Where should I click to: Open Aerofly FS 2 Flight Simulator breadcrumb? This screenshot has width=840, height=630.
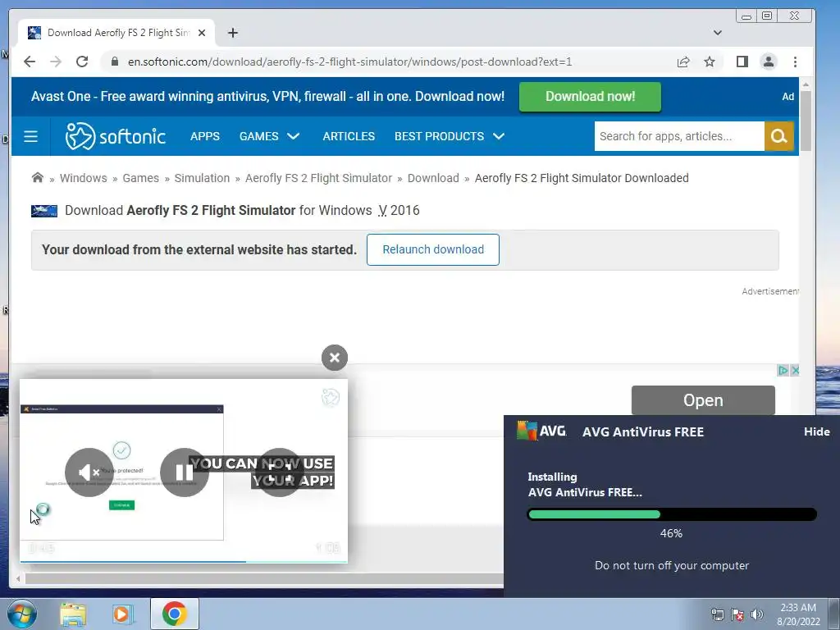pyautogui.click(x=318, y=178)
